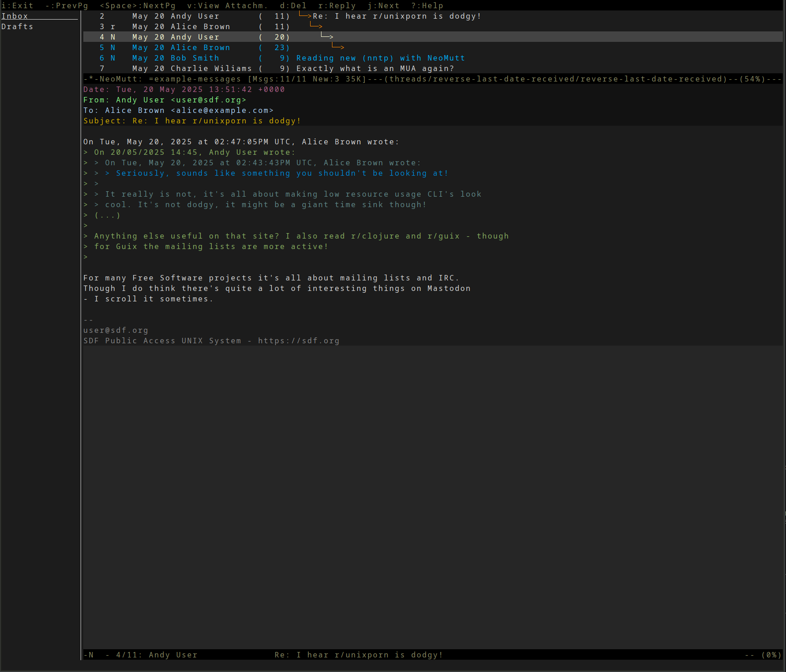This screenshot has height=672, width=786.
Task: Click the (23) size on message 5 row
Action: tap(274, 47)
